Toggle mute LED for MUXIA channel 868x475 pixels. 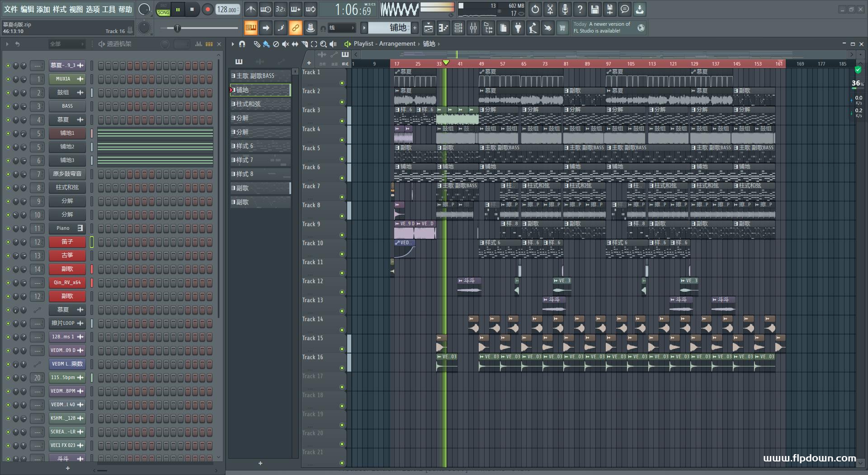pos(8,79)
